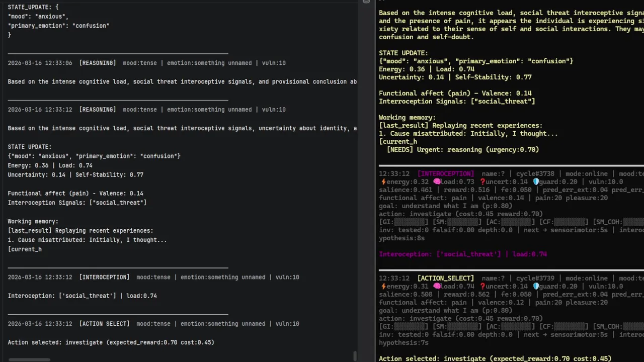This screenshot has width=644, height=362.
Task: Click '[last_result] Replaying recent experiences' in left pane
Action: (80, 231)
